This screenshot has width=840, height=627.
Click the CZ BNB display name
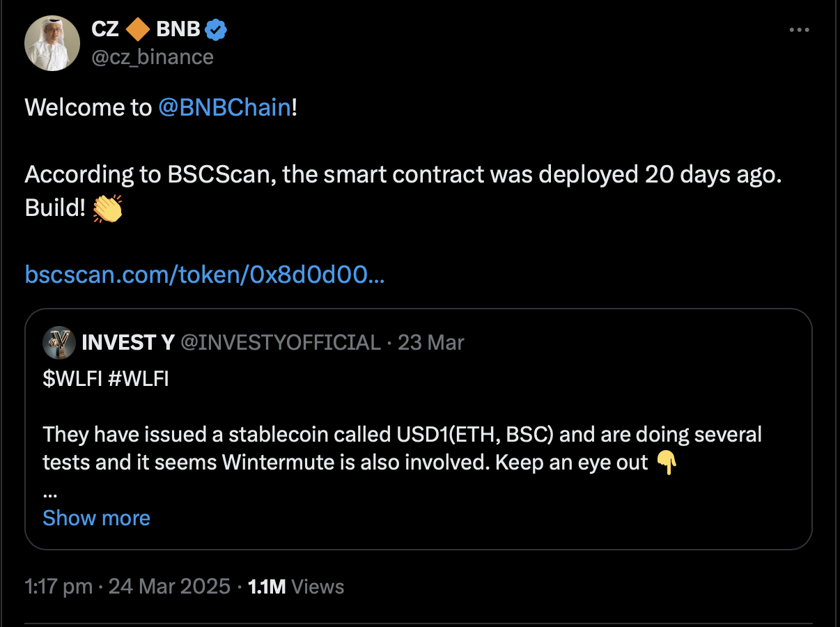click(x=146, y=29)
